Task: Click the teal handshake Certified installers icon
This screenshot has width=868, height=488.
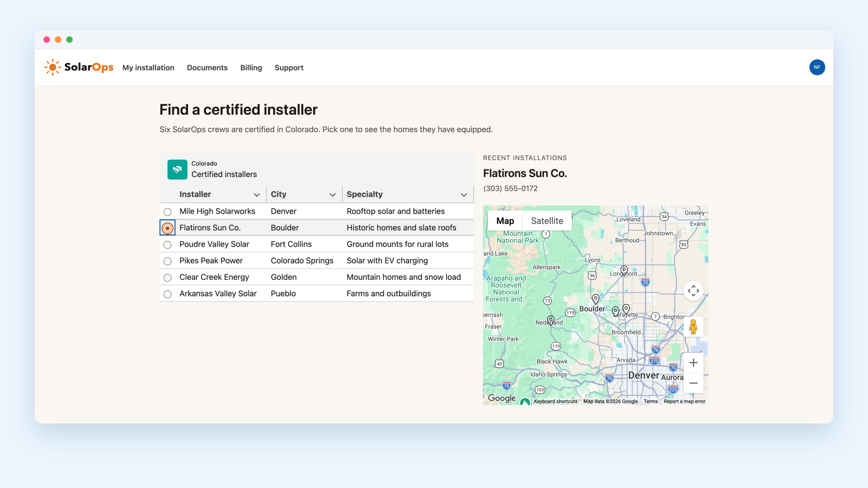Action: click(x=177, y=169)
